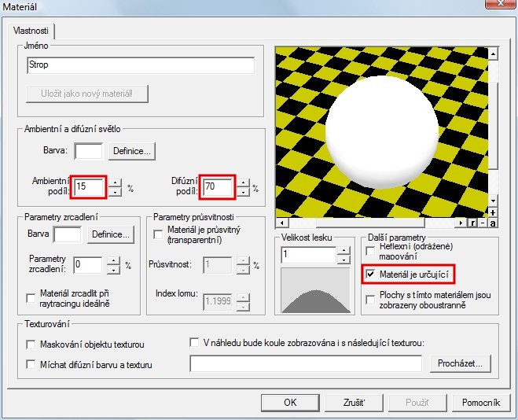The height and width of the screenshot is (420, 518).
Task: Check Míchat difúzní barvu a texturu
Action: [31, 365]
